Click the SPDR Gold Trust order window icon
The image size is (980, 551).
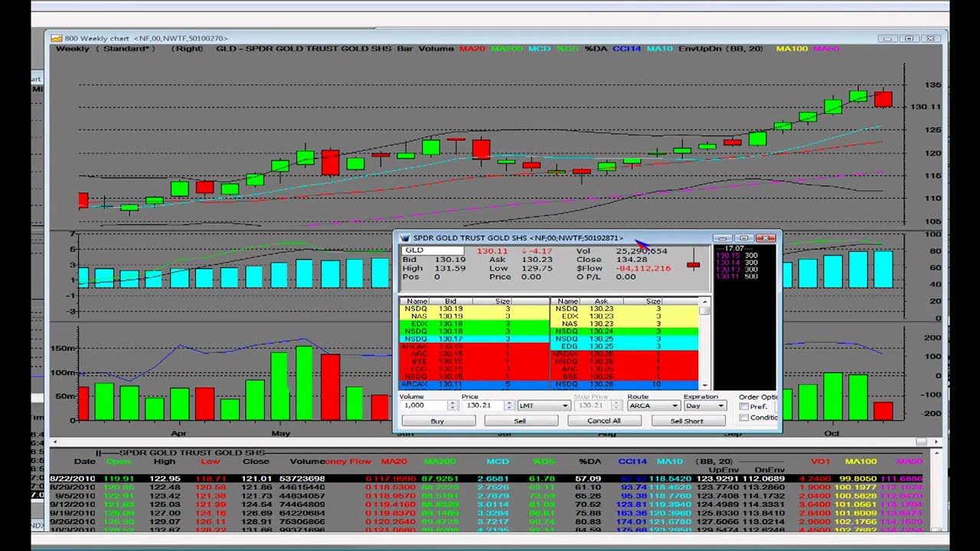click(x=404, y=238)
